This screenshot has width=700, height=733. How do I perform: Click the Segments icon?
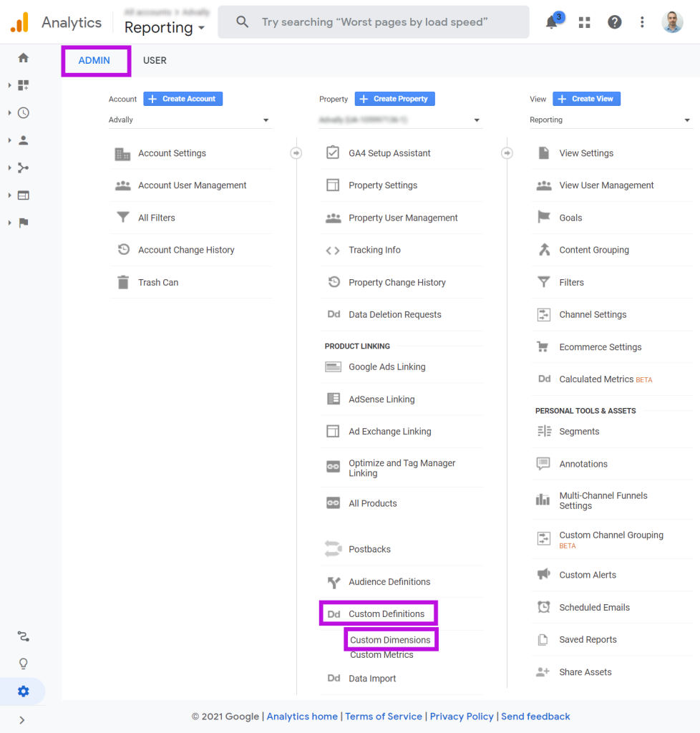click(x=545, y=431)
